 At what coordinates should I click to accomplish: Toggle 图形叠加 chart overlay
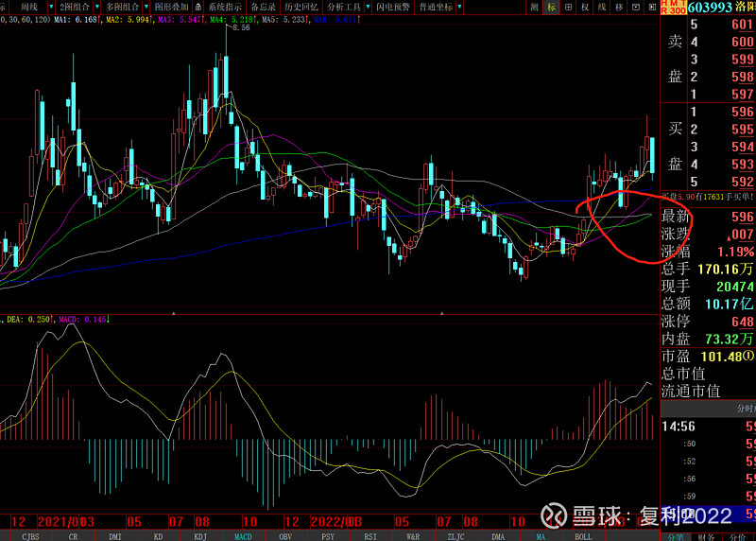(173, 7)
